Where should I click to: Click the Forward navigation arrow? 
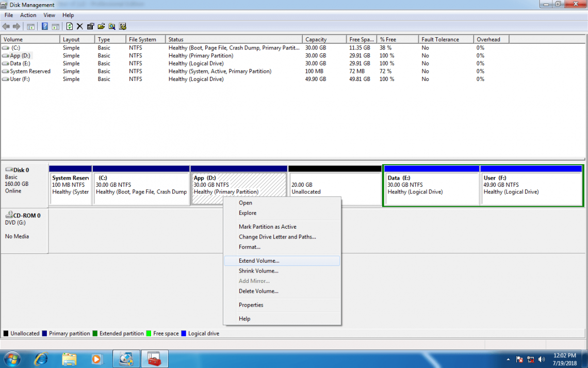(16, 26)
